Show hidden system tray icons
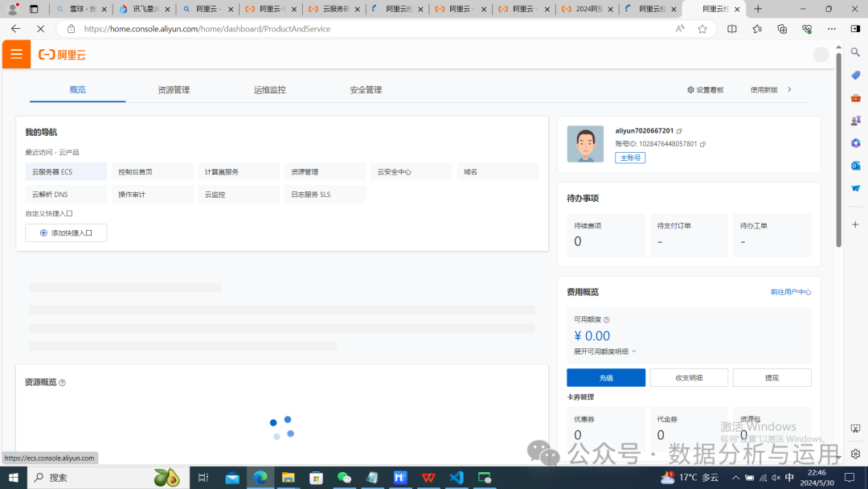 (735, 478)
